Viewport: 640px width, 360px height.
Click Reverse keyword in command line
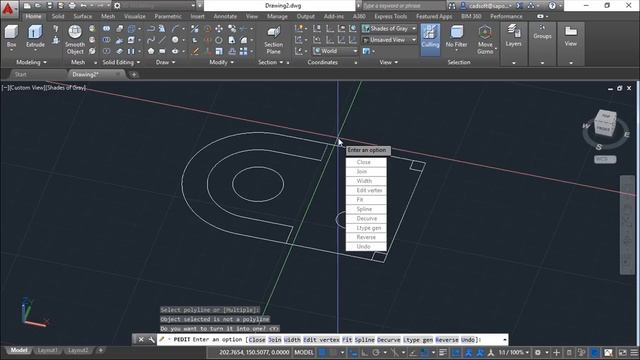(x=447, y=340)
